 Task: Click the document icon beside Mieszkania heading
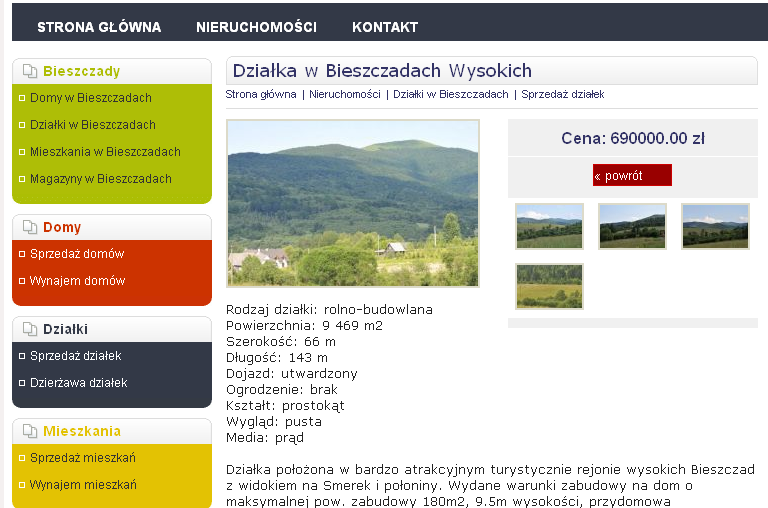coord(30,431)
